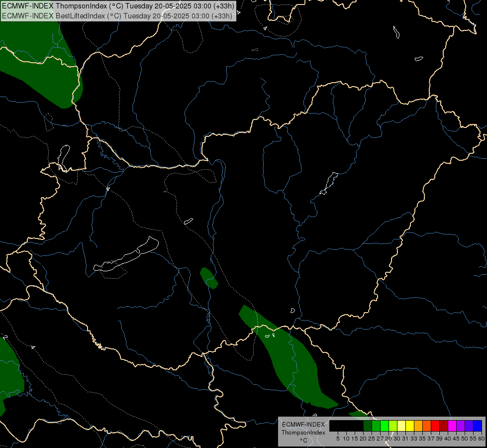Click the '25' tick label on the legend

click(x=372, y=439)
